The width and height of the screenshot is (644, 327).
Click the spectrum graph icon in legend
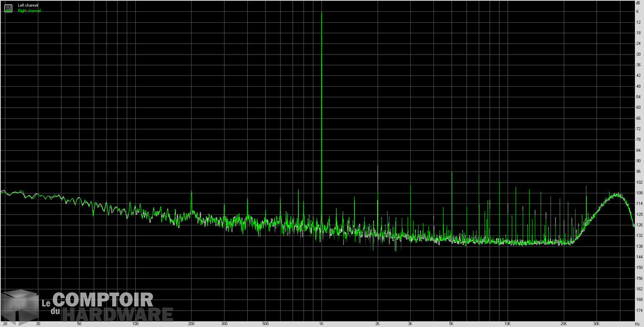8,8
